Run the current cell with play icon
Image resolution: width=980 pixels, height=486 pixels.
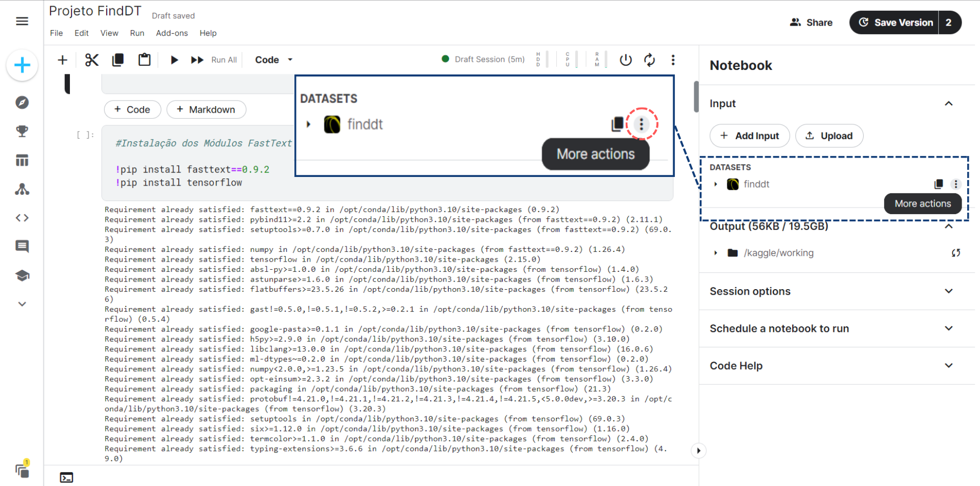tap(174, 60)
